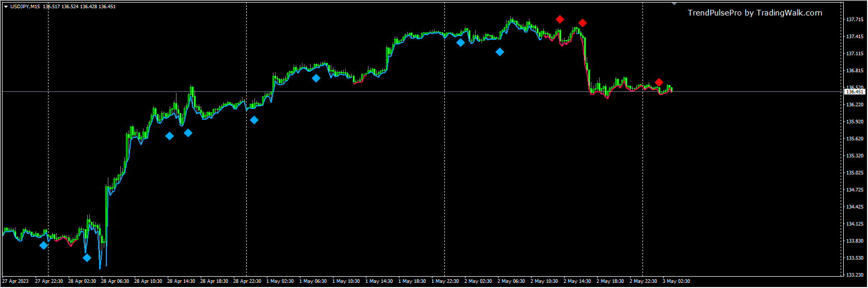868x288 pixels.
Task: Click the 3 May 02:30 time label
Action: point(677,281)
